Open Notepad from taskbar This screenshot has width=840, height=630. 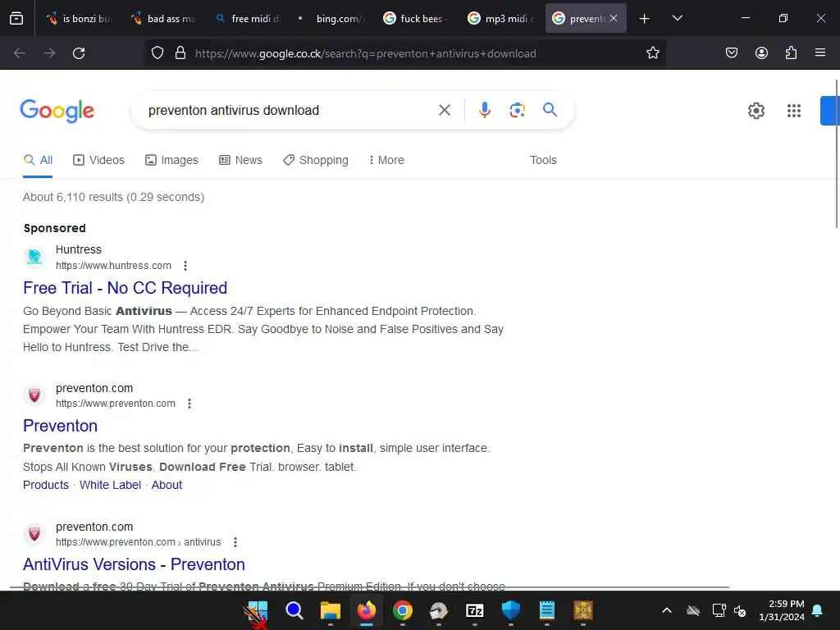(547, 610)
